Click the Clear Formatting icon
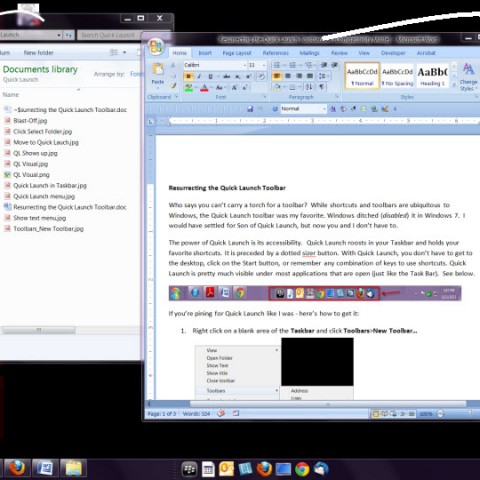The width and height of the screenshot is (480, 480). point(262,76)
